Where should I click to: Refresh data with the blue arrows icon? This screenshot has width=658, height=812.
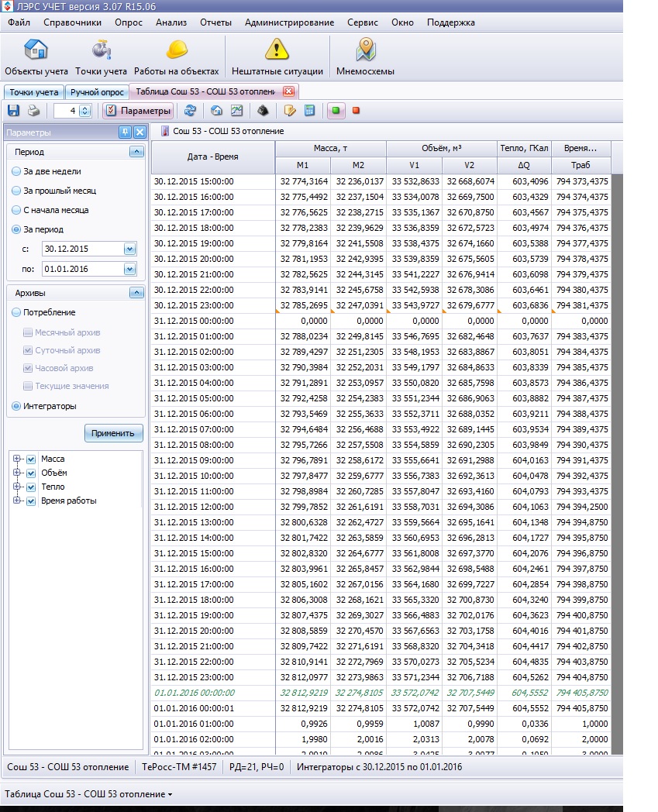click(x=190, y=110)
